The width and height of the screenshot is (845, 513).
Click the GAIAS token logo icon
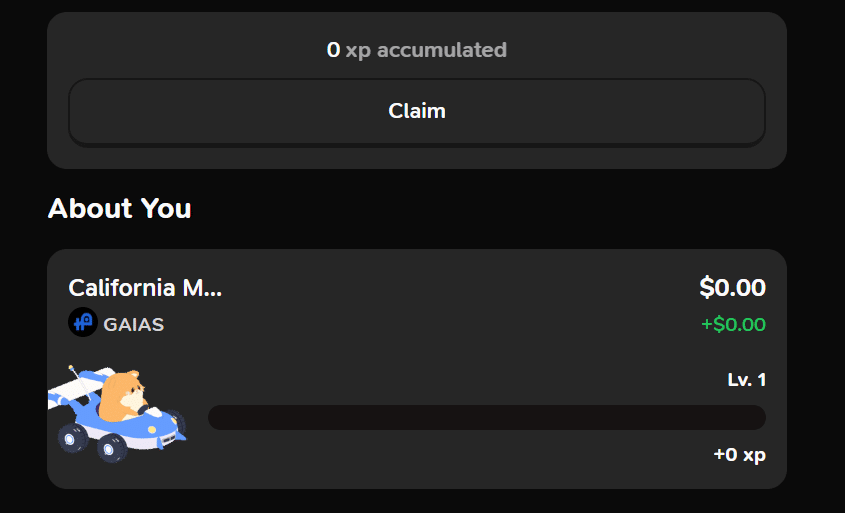[83, 322]
